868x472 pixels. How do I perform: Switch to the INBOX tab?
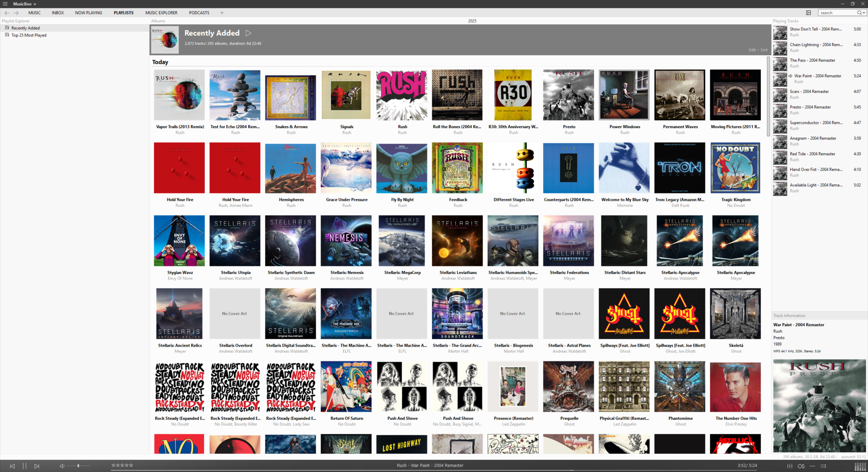(x=58, y=13)
